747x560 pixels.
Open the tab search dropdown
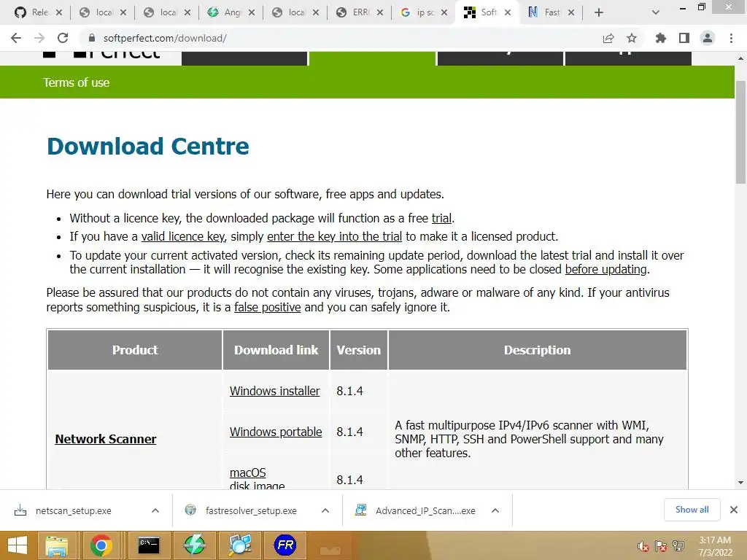click(x=656, y=12)
